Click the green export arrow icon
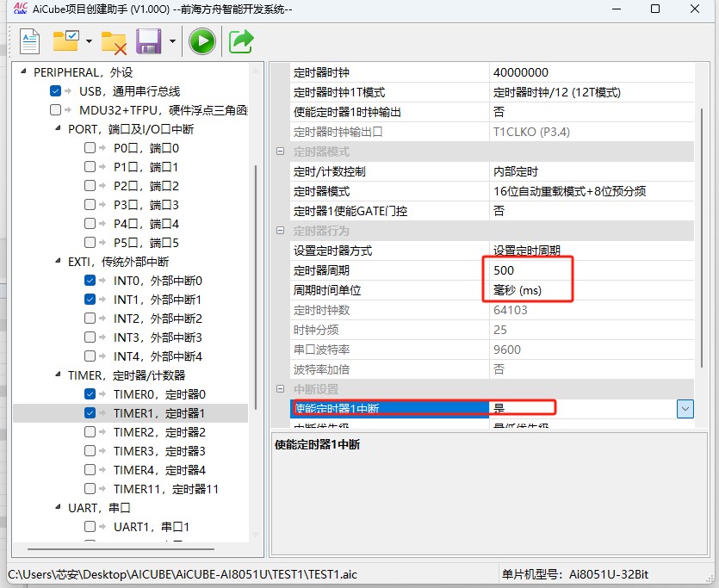Image resolution: width=719 pixels, height=588 pixels. click(x=241, y=41)
